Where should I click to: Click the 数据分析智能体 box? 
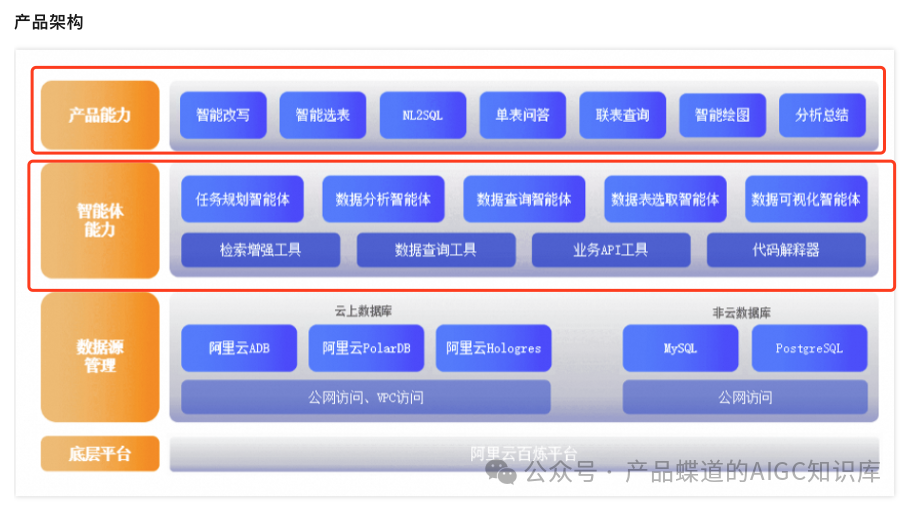point(383,199)
